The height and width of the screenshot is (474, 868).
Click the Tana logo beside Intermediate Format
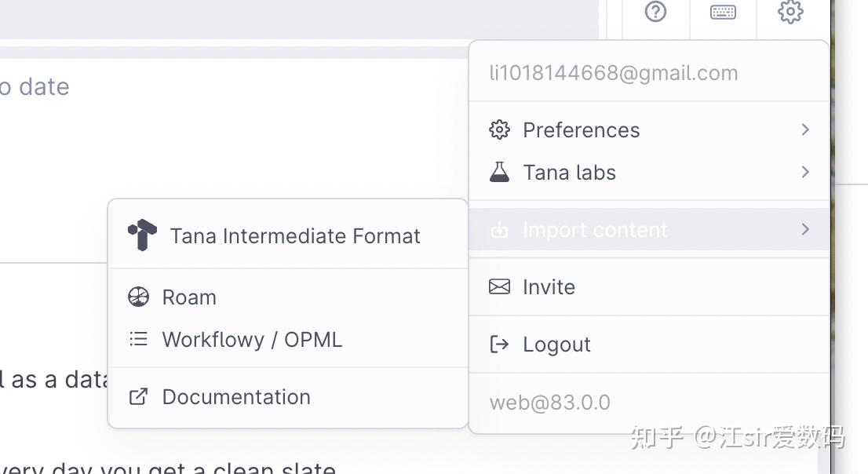tap(140, 233)
